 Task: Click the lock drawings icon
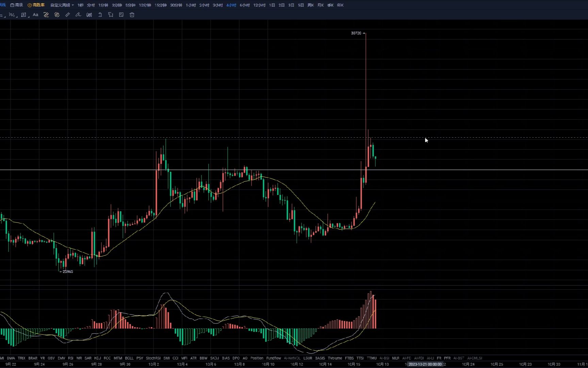pyautogui.click(x=100, y=15)
